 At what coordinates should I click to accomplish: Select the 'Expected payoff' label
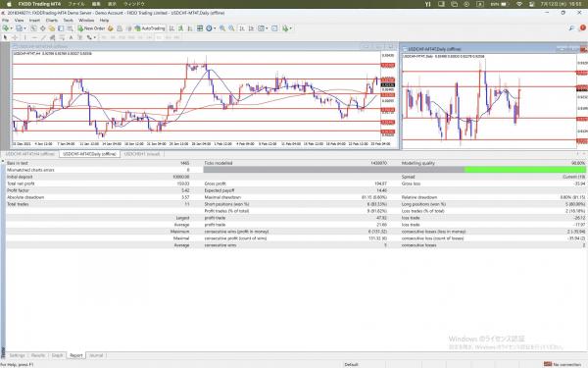pyautogui.click(x=219, y=190)
